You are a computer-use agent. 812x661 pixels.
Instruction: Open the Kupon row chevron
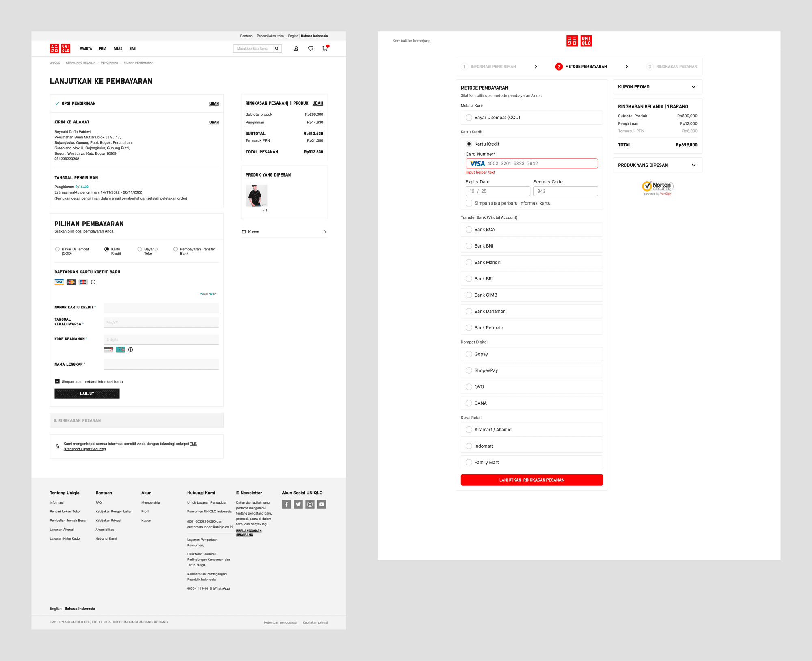click(325, 232)
